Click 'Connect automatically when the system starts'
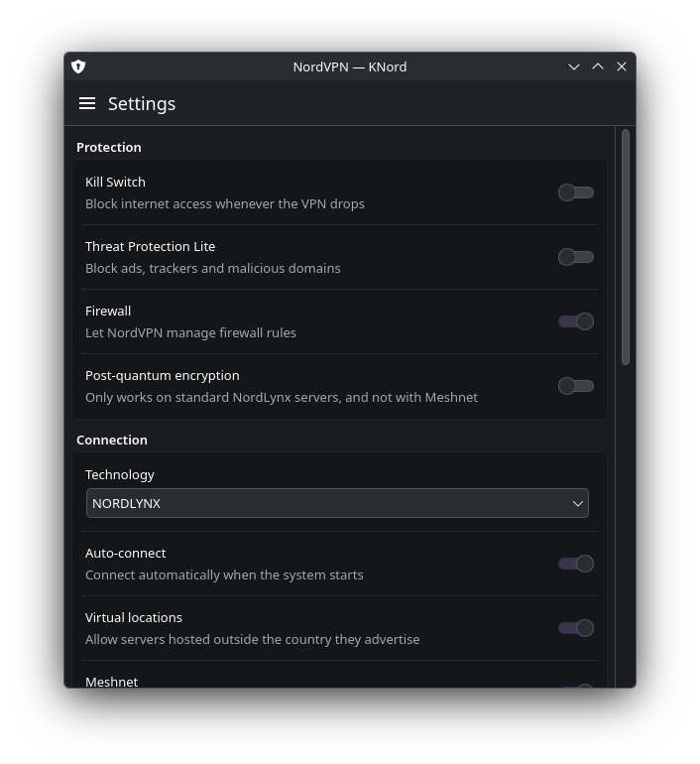 click(224, 574)
